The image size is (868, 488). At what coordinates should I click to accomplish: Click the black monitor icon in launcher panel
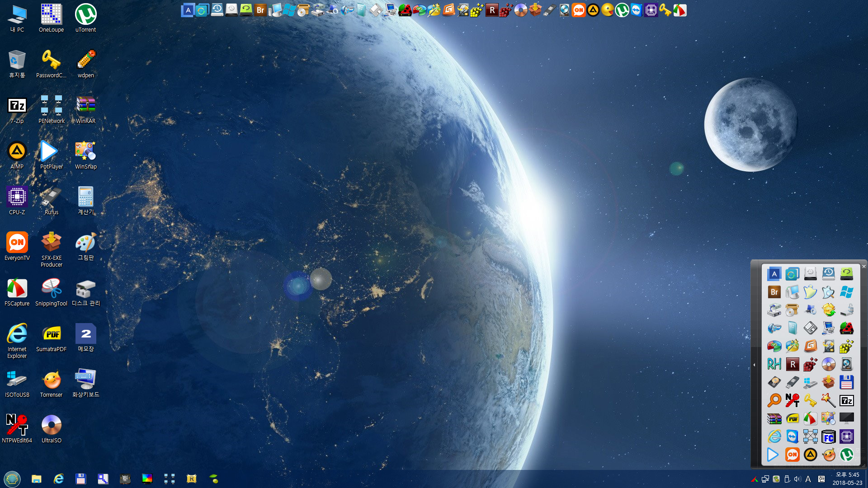(x=846, y=418)
